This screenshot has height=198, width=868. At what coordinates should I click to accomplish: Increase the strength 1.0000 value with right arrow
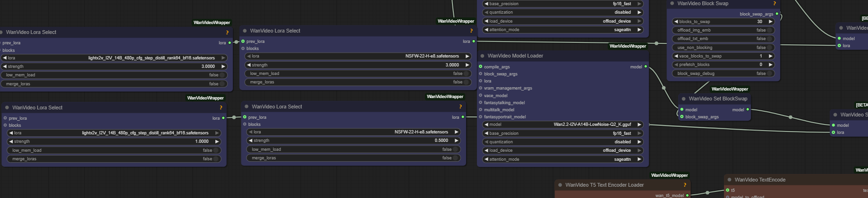click(x=217, y=141)
